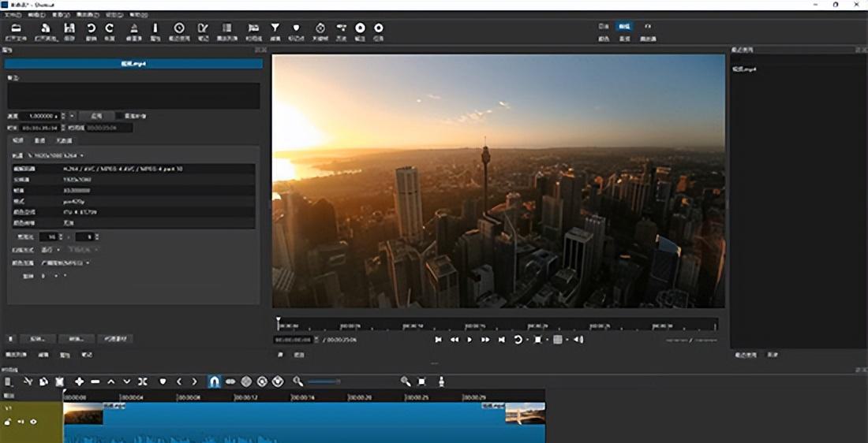Copy the clip in timeline toolbar
The height and width of the screenshot is (443, 868).
(43, 382)
